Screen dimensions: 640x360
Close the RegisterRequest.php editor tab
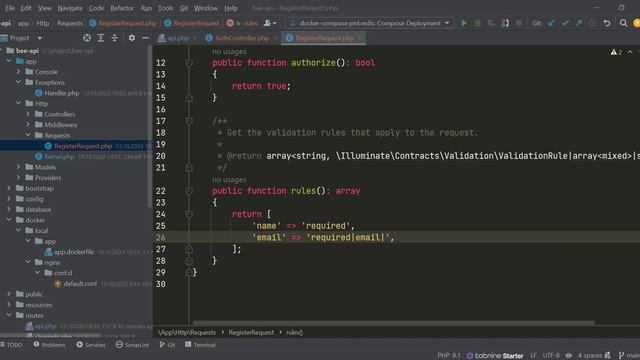[x=360, y=38]
